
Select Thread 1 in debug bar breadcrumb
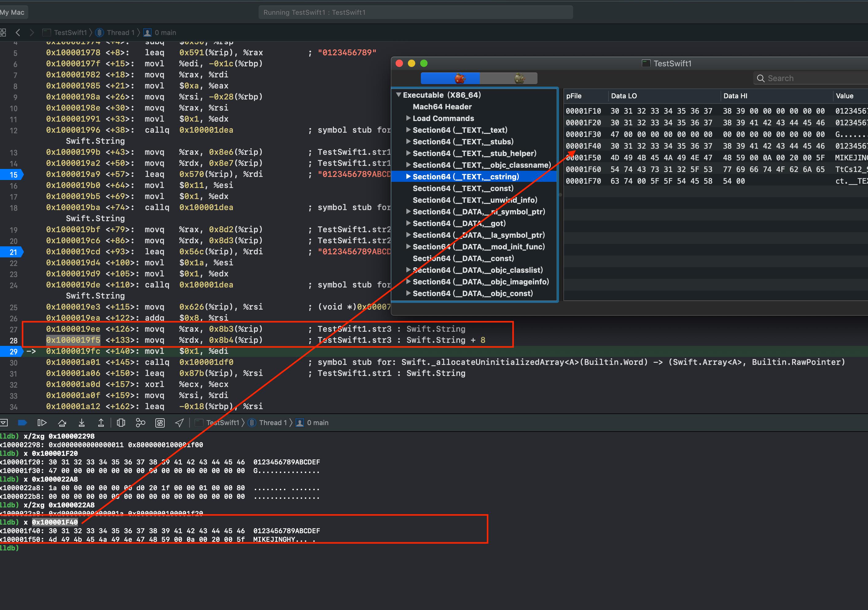click(268, 423)
